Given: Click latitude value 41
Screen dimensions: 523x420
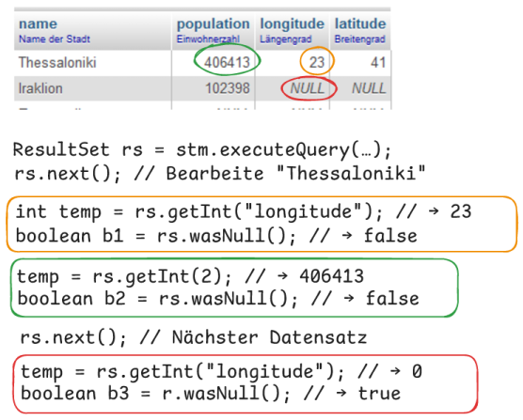Looking at the screenshot, I should point(378,62).
